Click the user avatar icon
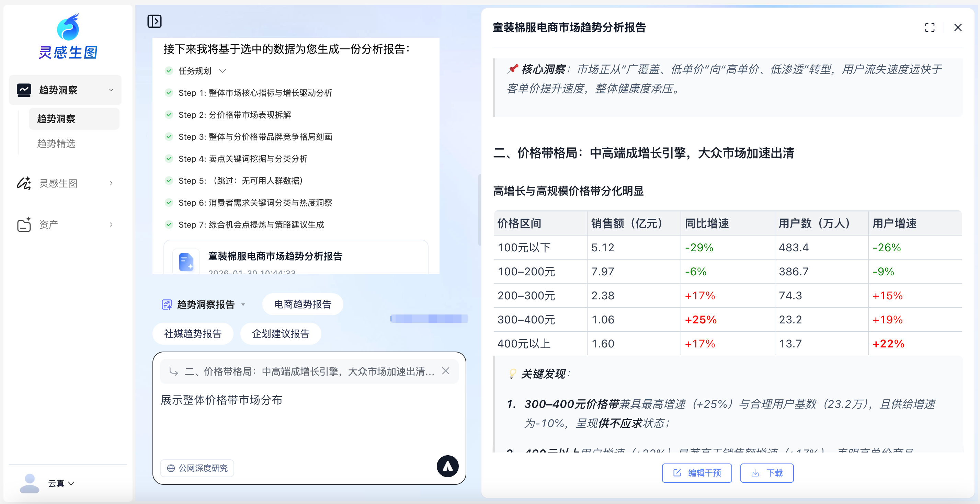Viewport: 980px width, 504px height. (29, 483)
